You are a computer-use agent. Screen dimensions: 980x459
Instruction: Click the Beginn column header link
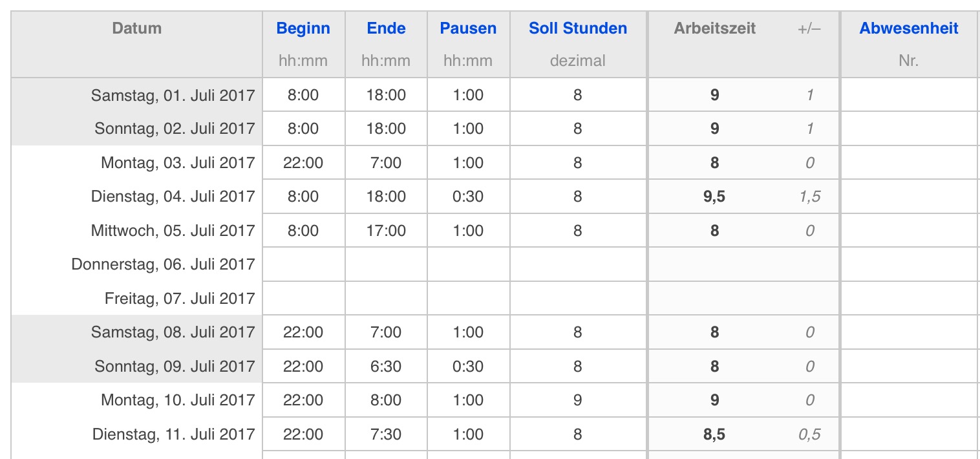click(x=303, y=28)
